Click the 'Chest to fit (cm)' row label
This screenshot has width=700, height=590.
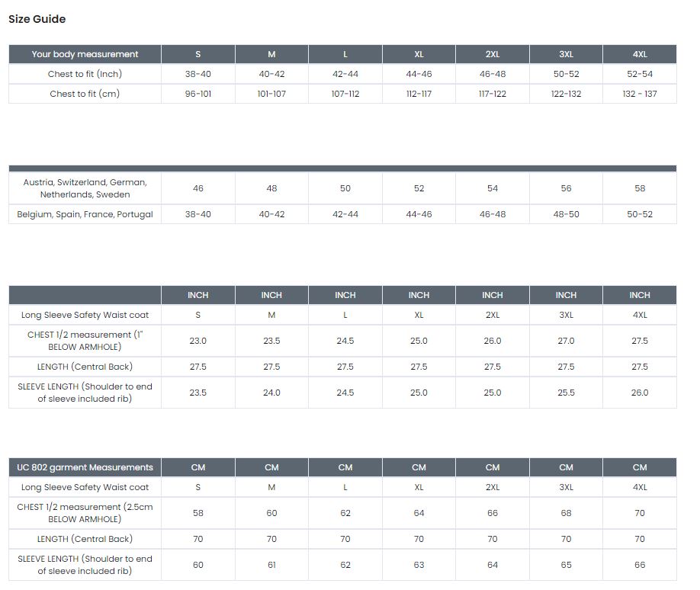pyautogui.click(x=85, y=94)
